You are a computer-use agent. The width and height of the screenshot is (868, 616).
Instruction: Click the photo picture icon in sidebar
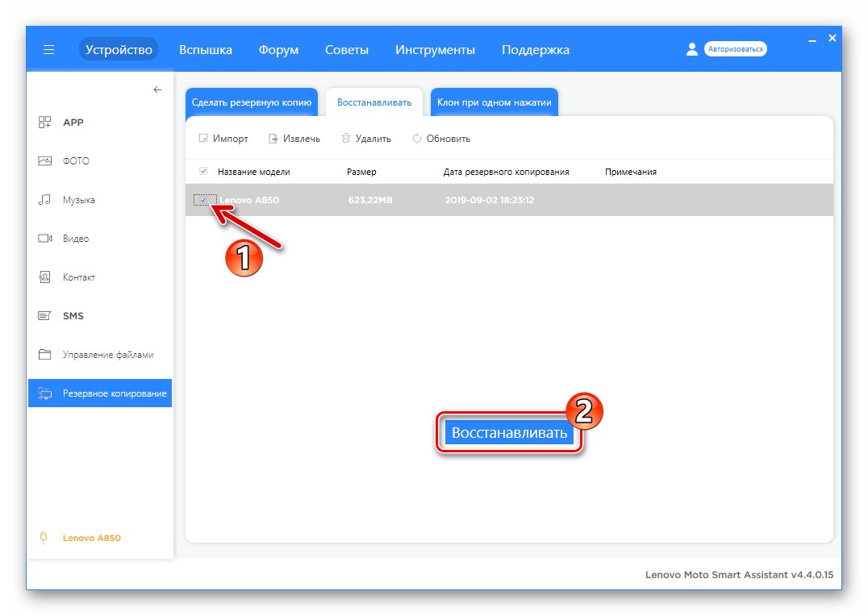point(45,161)
